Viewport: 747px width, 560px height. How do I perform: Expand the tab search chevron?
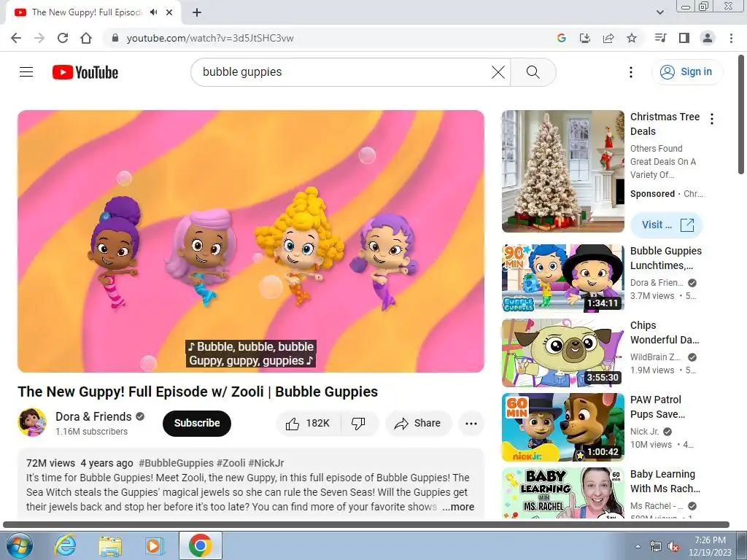tap(659, 12)
